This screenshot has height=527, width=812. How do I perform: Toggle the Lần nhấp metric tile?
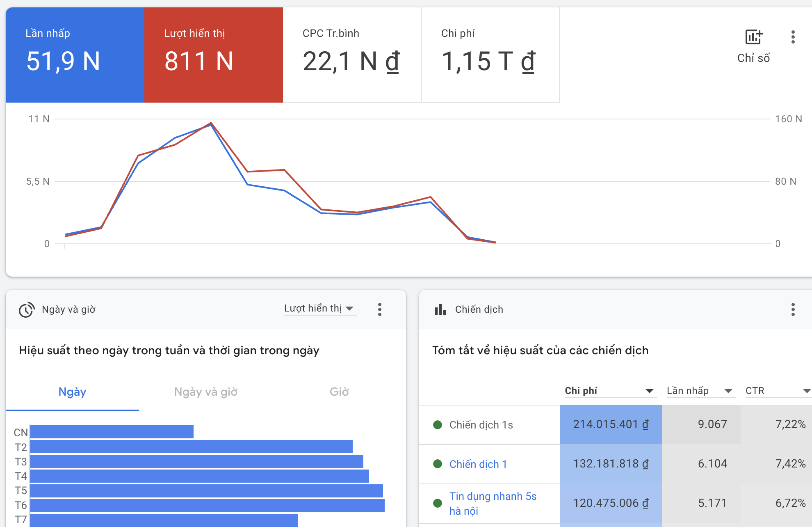(75, 55)
